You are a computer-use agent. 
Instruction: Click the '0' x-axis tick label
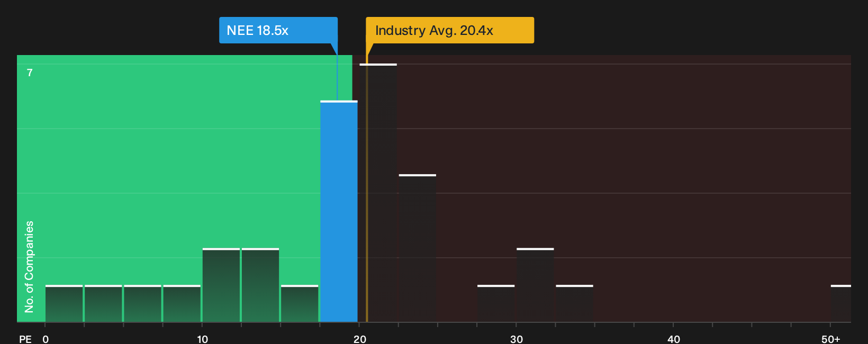[x=46, y=339]
